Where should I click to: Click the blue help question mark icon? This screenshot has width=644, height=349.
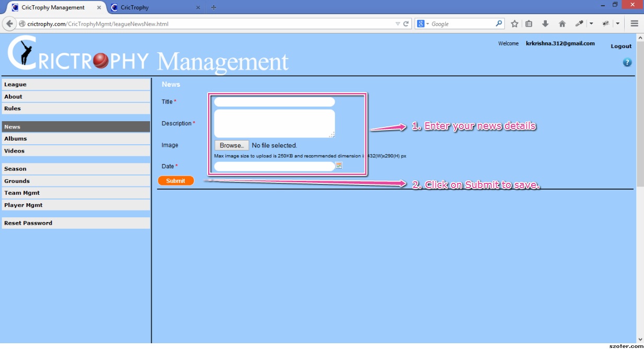click(627, 63)
